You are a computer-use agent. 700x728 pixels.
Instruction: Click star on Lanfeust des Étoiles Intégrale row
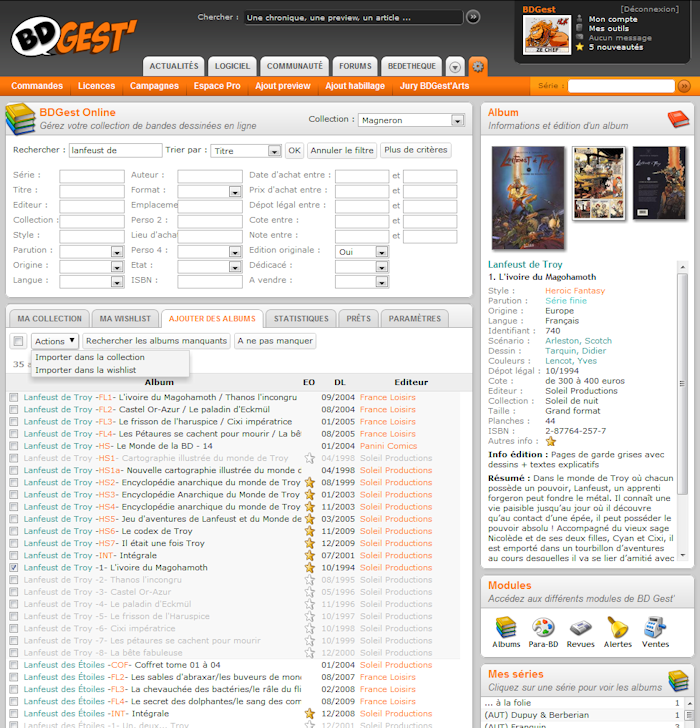310,714
